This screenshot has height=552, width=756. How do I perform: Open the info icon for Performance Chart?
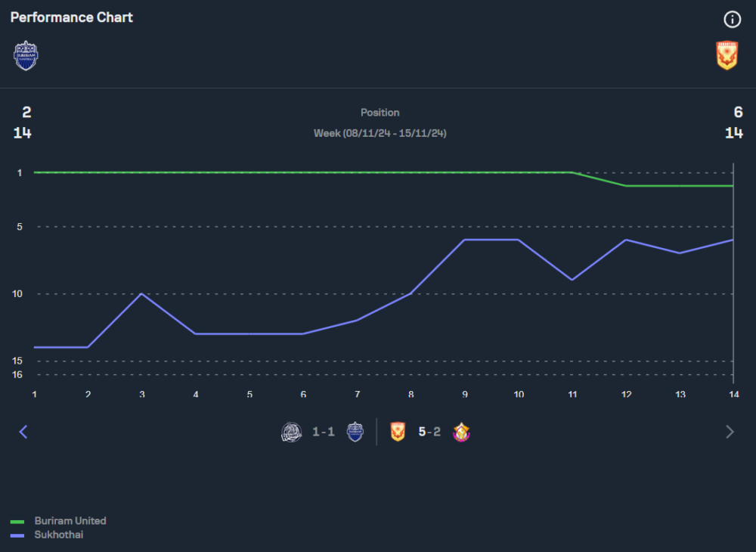click(x=733, y=20)
